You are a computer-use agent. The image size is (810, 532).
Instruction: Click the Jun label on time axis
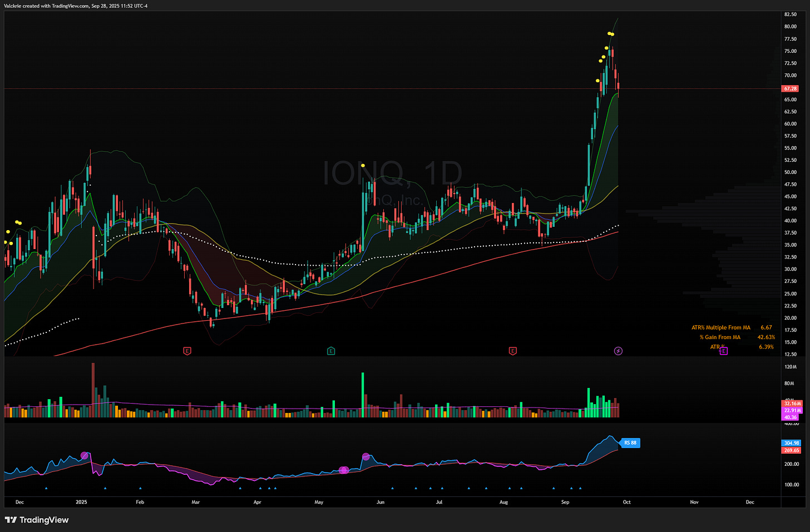click(x=381, y=502)
